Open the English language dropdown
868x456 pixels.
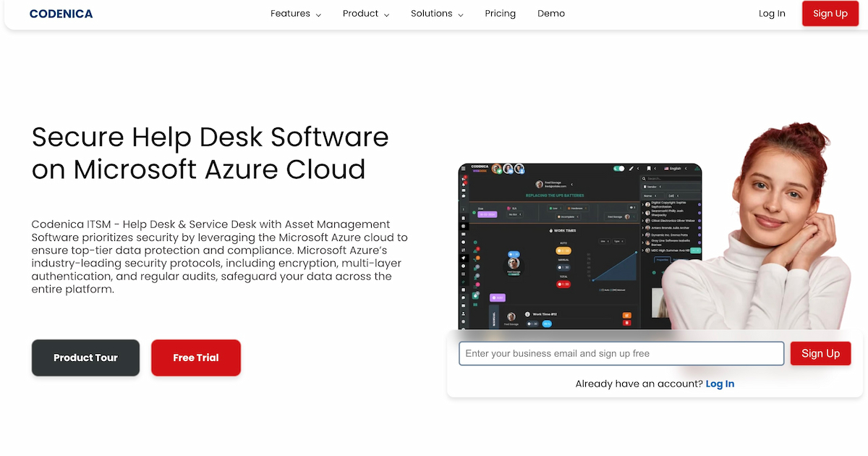pyautogui.click(x=674, y=169)
